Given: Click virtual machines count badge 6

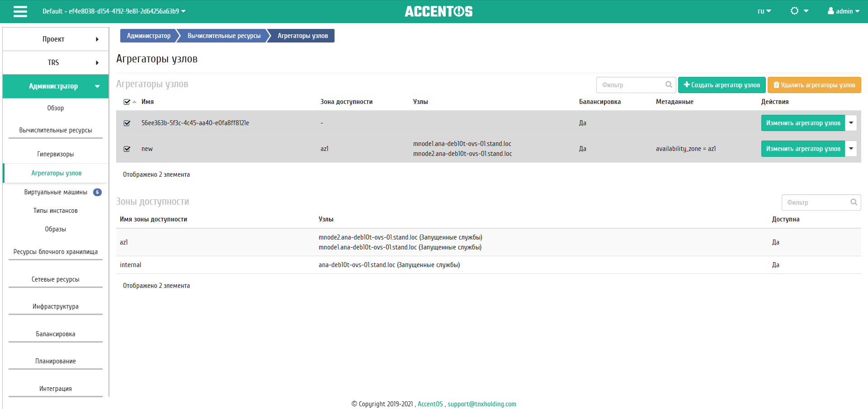Looking at the screenshot, I should pyautogui.click(x=97, y=192).
